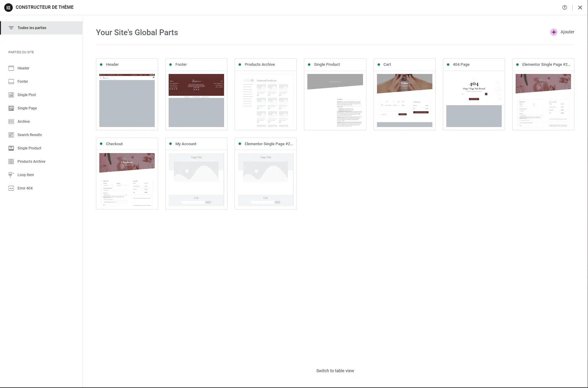Click green status dot on Single Product card
Screen dimensions: 588x388
click(309, 65)
